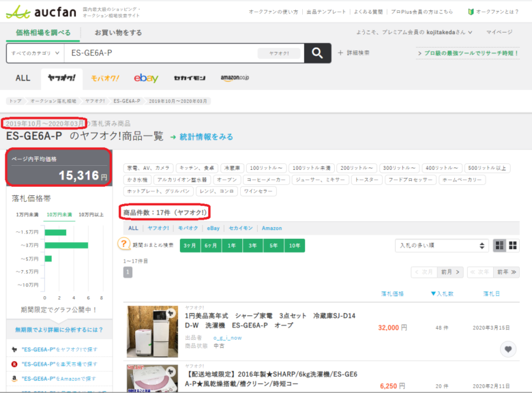Select the オーブン category chip
Screen dimensions: 532x393
(x=227, y=179)
